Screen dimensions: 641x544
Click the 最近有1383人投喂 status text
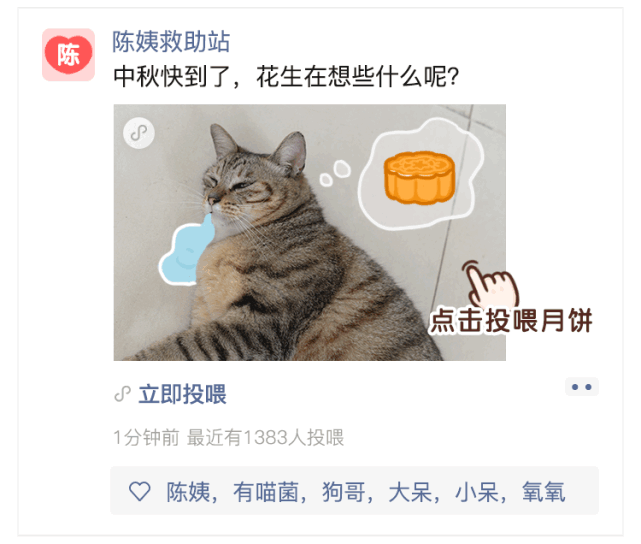[265, 437]
